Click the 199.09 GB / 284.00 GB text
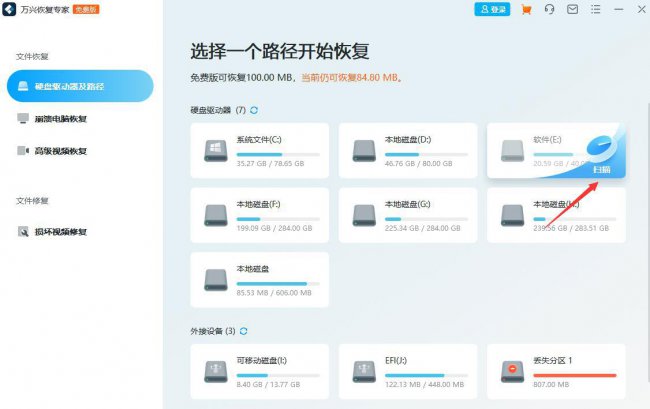This screenshot has width=650, height=409. (274, 228)
